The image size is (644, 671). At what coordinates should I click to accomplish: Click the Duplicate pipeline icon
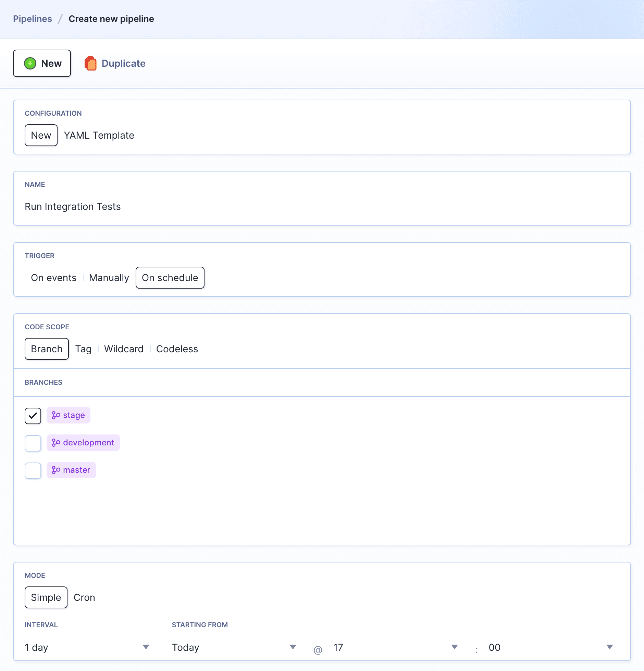pos(91,63)
